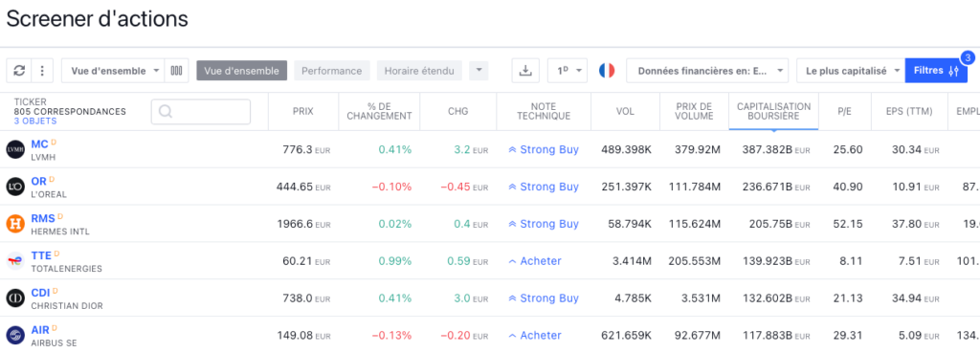This screenshot has width=980, height=353.
Task: Click the L'Oreal company logo
Action: [15, 187]
